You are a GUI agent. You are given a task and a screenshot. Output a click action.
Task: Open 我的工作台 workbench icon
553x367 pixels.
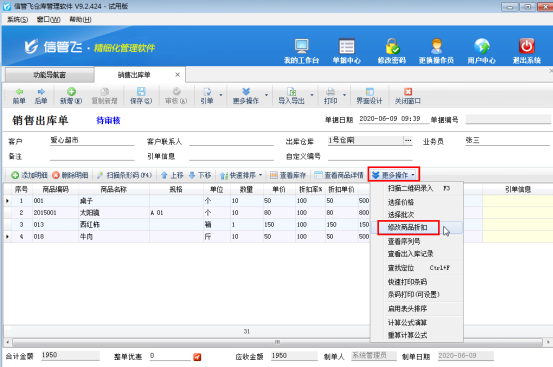click(302, 46)
